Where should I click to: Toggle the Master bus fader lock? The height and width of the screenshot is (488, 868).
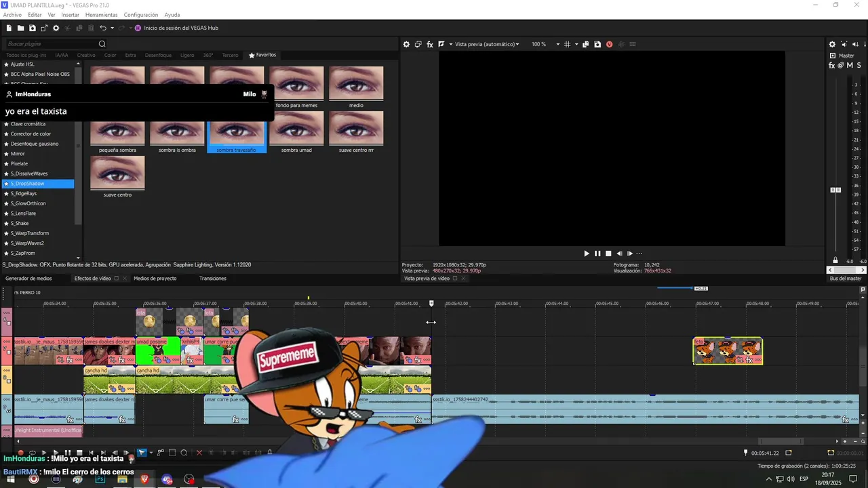point(835,260)
